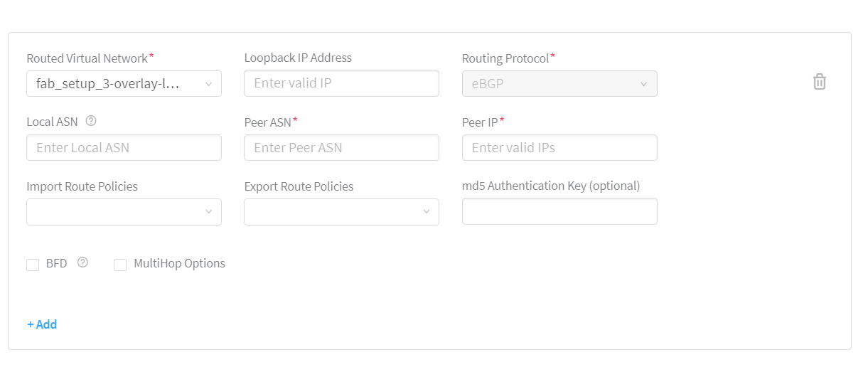
Task: Click the Peer IP input field
Action: coord(559,148)
